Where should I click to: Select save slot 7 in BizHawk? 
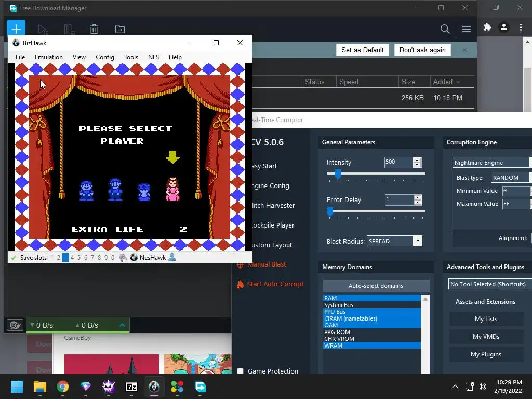tap(92, 258)
